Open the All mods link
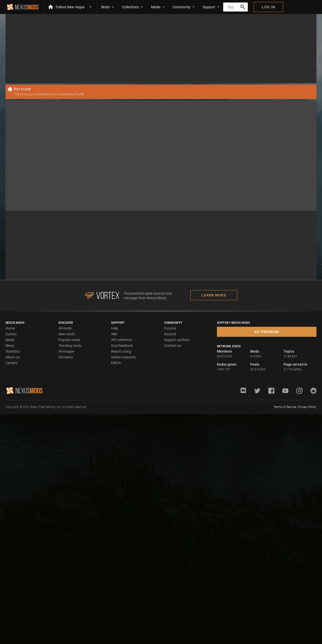This screenshot has width=322, height=644. click(x=65, y=328)
